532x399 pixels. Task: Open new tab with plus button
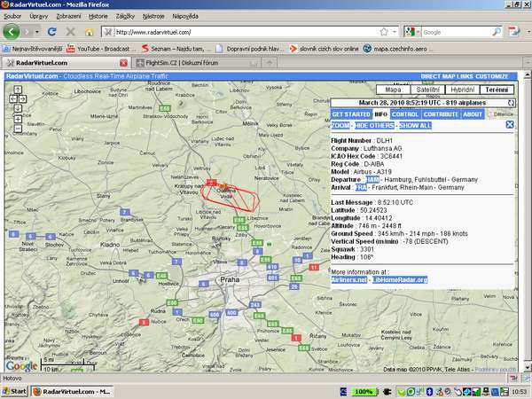click(x=270, y=63)
